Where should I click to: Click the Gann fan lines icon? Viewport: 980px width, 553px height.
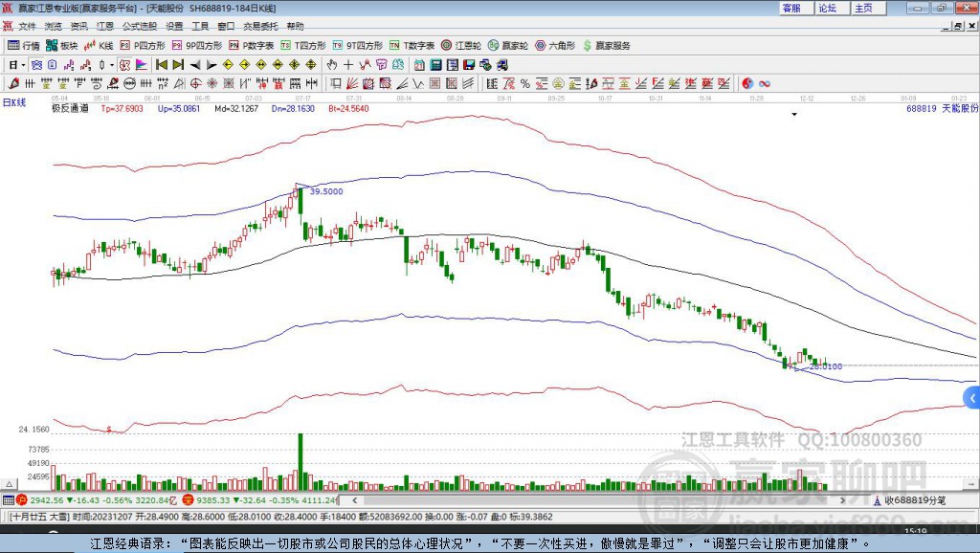[x=352, y=83]
